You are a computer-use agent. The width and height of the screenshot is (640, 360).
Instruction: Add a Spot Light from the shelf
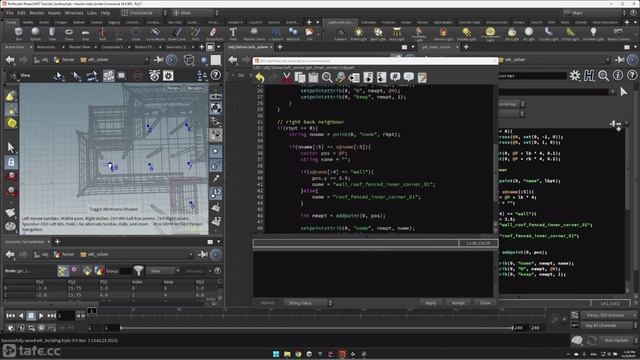tap(378, 33)
